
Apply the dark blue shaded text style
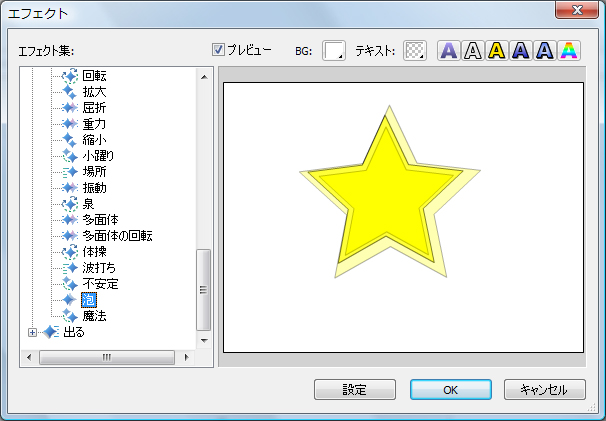coord(521,51)
